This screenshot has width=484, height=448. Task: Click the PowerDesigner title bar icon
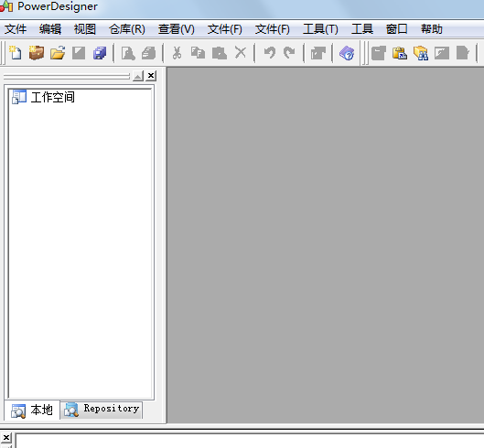coord(6,6)
